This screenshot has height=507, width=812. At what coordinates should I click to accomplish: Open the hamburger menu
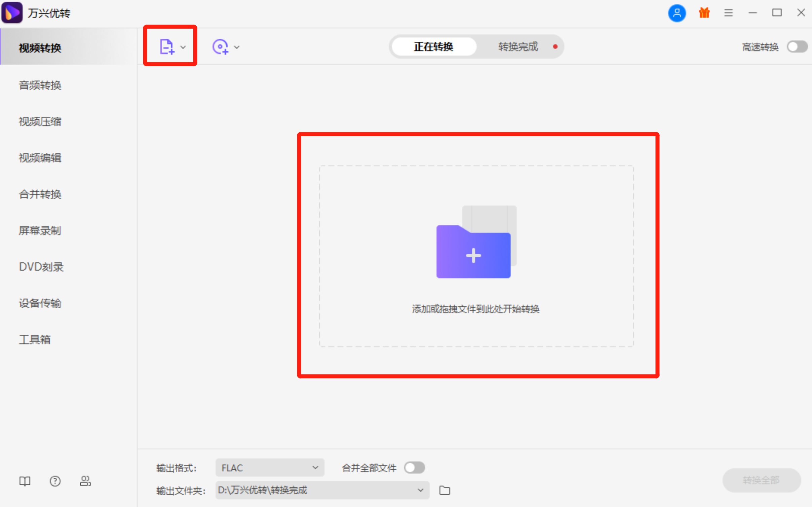pyautogui.click(x=728, y=13)
